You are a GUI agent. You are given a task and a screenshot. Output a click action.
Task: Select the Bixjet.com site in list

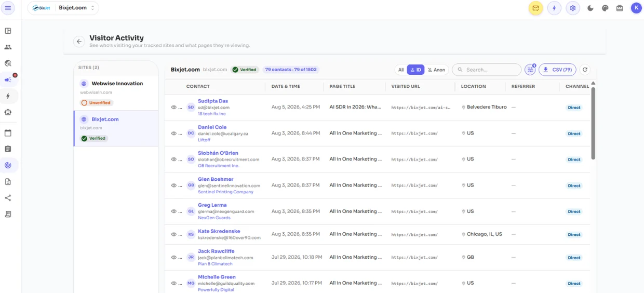(116, 128)
